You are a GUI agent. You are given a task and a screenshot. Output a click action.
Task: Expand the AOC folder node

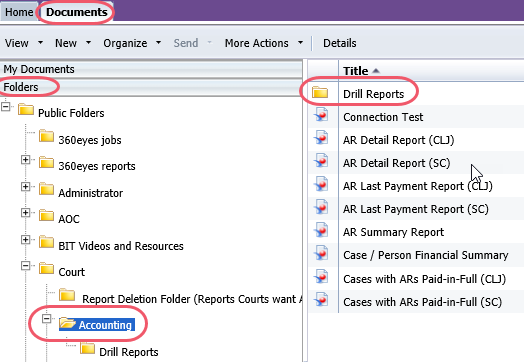[x=25, y=213]
